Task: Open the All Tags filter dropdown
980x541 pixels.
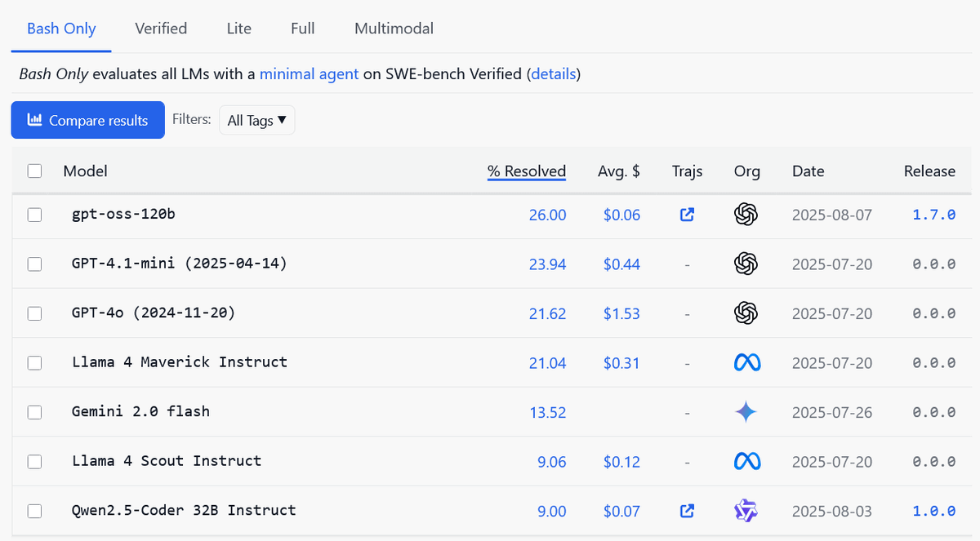Action: pyautogui.click(x=256, y=120)
